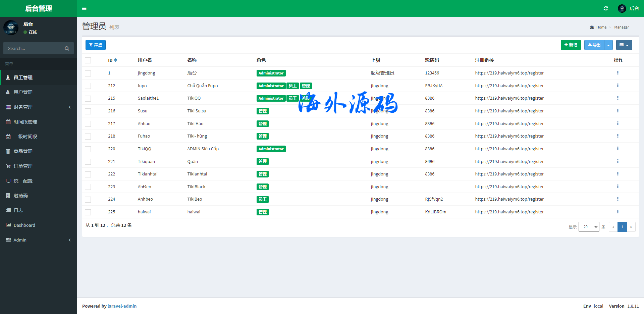
Task: Click the ID column sort icon
Action: click(116, 60)
